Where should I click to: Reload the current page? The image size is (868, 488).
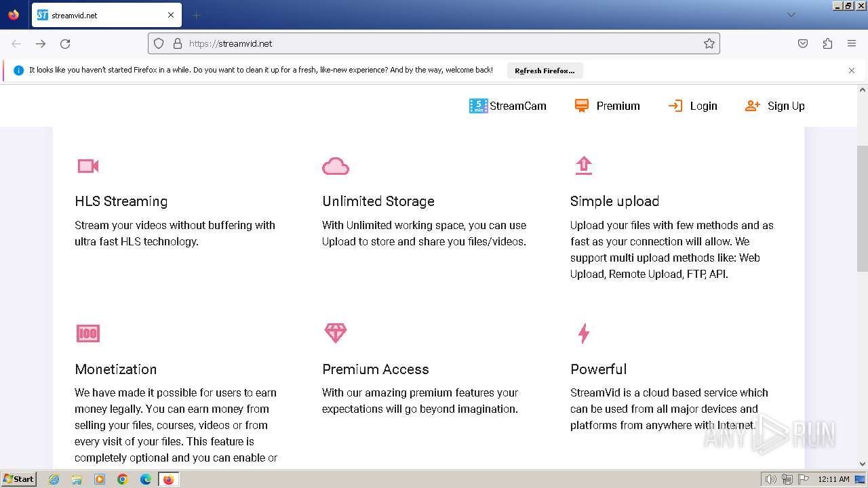(x=65, y=43)
